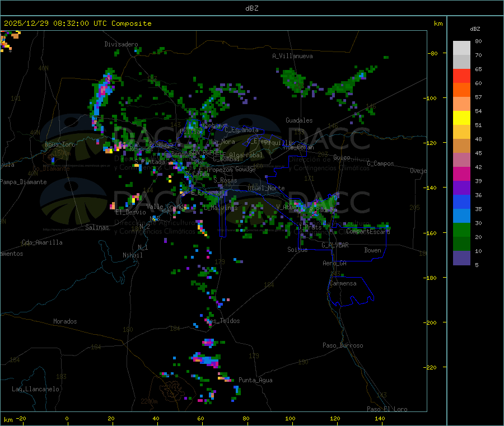Click the Soitue location label
The width and height of the screenshot is (504, 426).
point(297,250)
